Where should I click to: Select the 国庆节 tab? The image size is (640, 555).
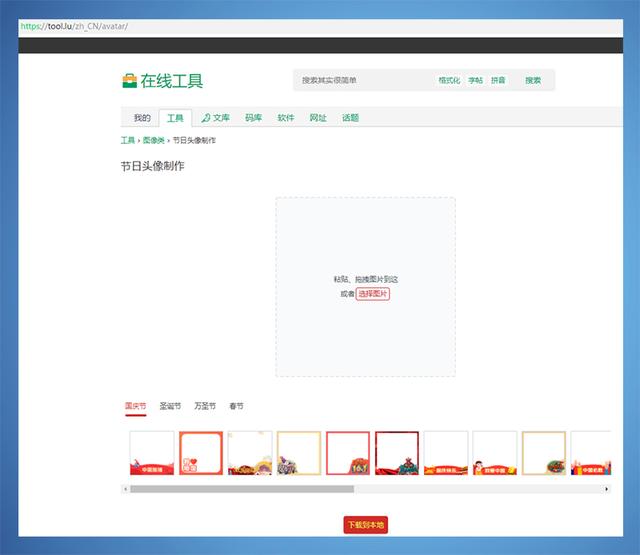(135, 407)
